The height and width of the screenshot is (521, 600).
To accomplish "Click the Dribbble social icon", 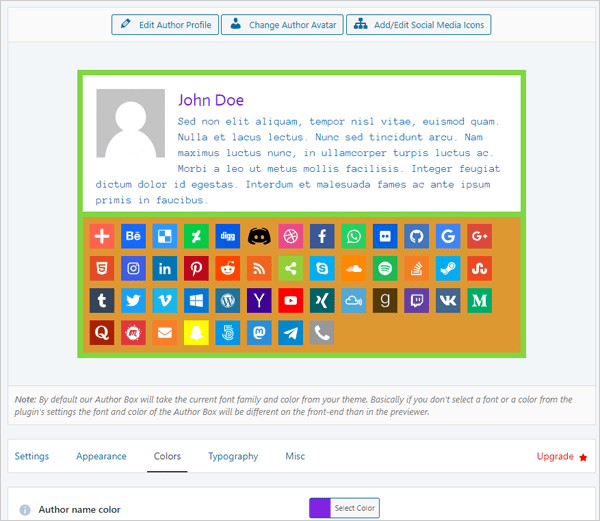I will [290, 236].
